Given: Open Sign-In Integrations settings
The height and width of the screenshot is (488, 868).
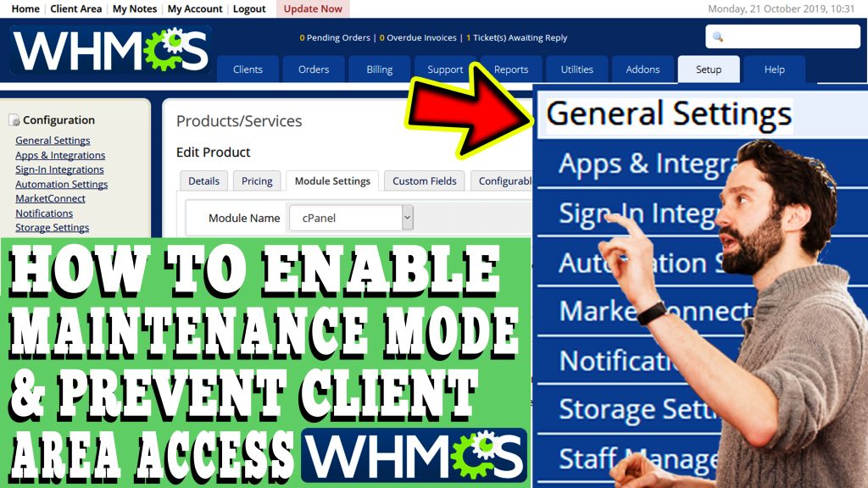Looking at the screenshot, I should click(59, 169).
